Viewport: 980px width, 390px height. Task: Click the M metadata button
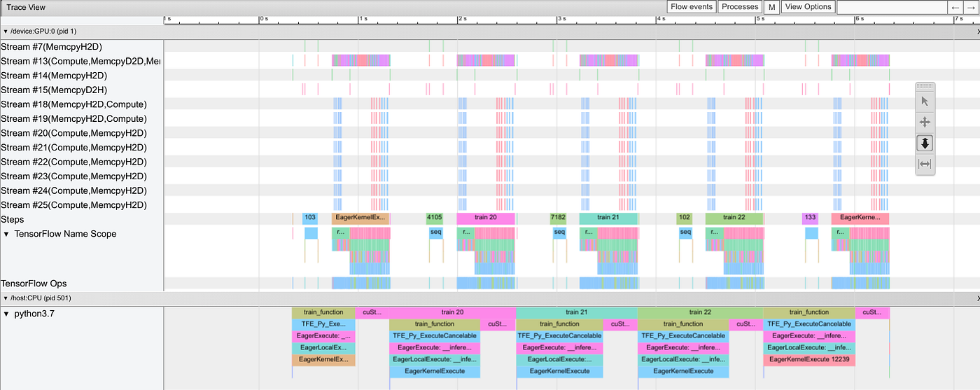[771, 7]
